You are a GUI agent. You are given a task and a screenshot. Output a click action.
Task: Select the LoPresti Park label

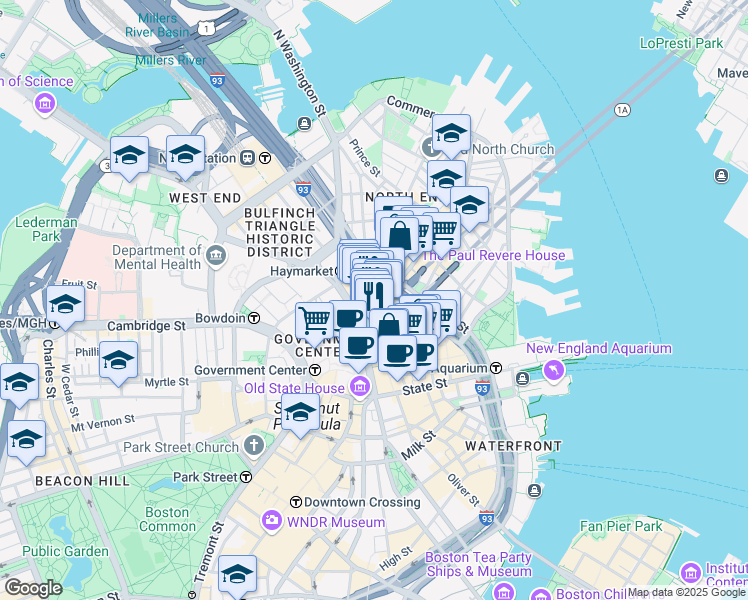[682, 43]
